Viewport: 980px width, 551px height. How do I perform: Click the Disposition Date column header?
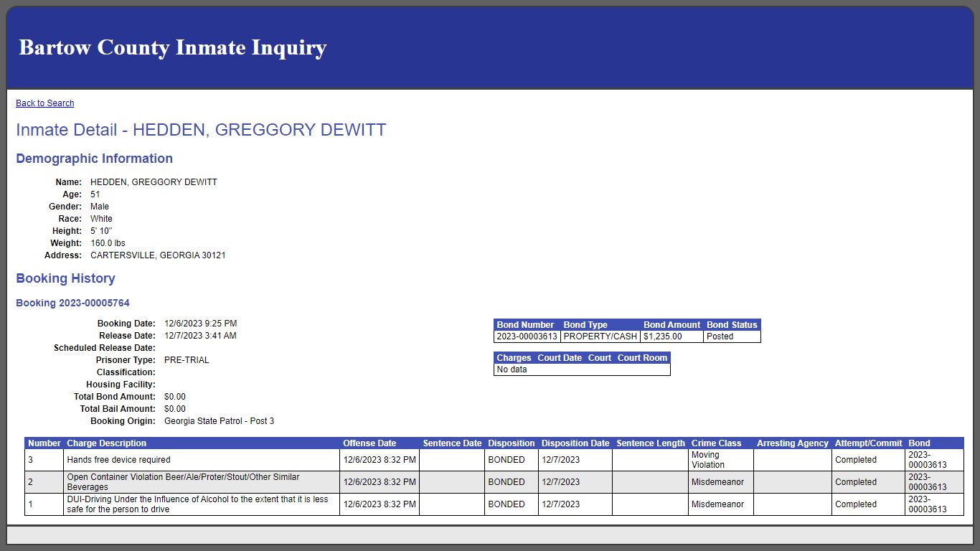pyautogui.click(x=575, y=443)
